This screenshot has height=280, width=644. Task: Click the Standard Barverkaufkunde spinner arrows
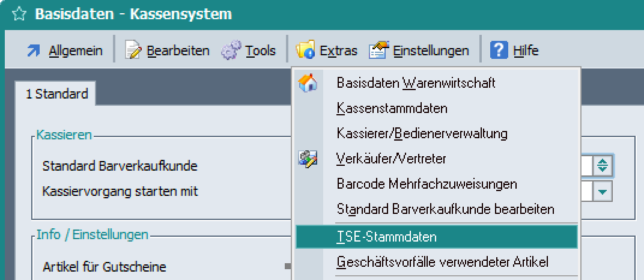point(603,166)
